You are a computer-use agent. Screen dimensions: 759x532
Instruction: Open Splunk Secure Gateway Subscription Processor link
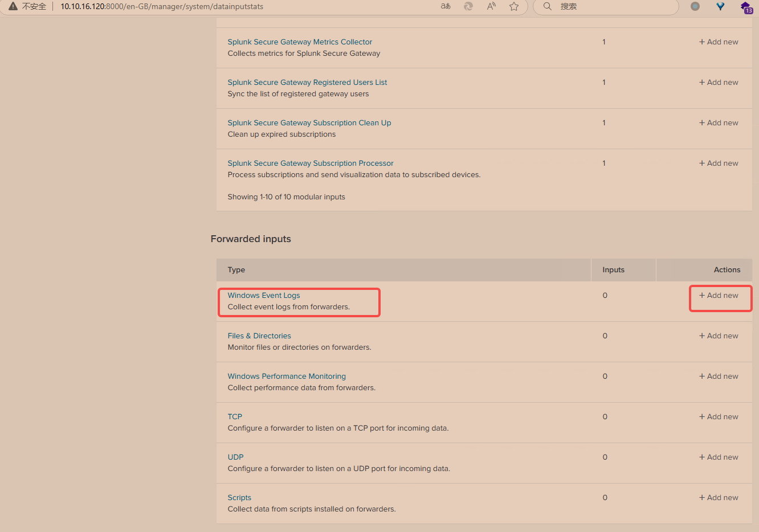(x=311, y=163)
